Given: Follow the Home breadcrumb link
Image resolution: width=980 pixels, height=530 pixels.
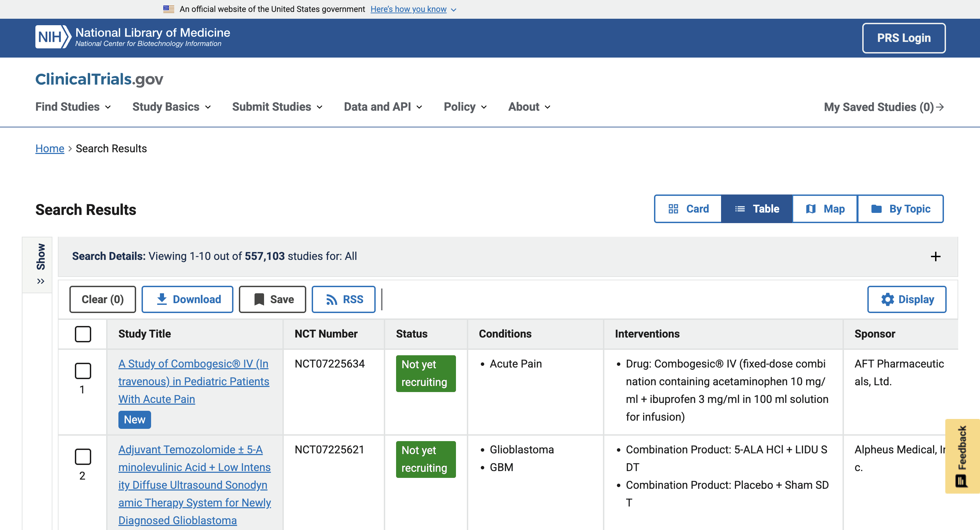Looking at the screenshot, I should (49, 149).
